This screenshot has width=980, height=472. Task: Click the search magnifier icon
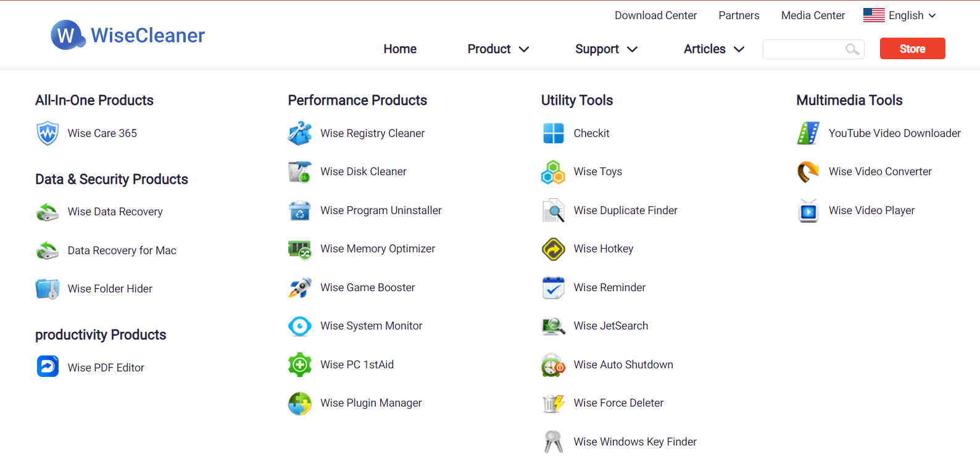[852, 49]
